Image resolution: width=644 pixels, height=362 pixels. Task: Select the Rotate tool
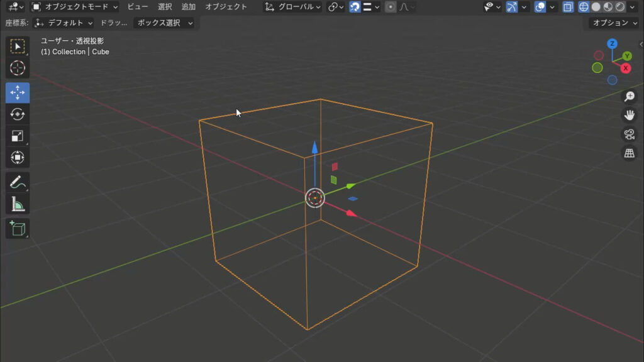[17, 114]
